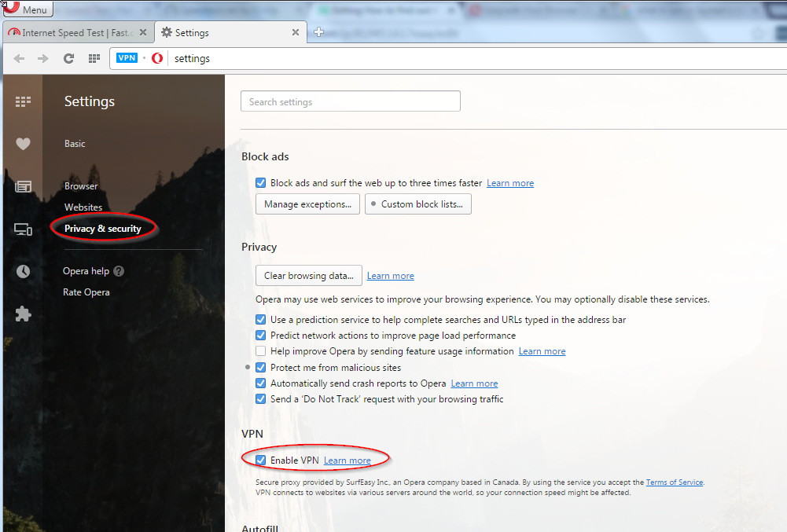Select Privacy & security section
The image size is (787, 532).
[x=103, y=229]
